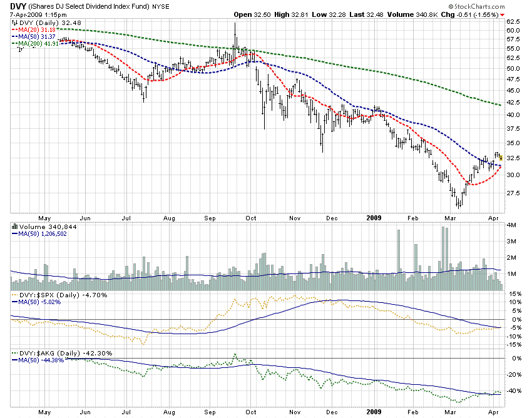Click the Volume 340,844 panel label
This screenshot has height=418, width=532.
48,227
